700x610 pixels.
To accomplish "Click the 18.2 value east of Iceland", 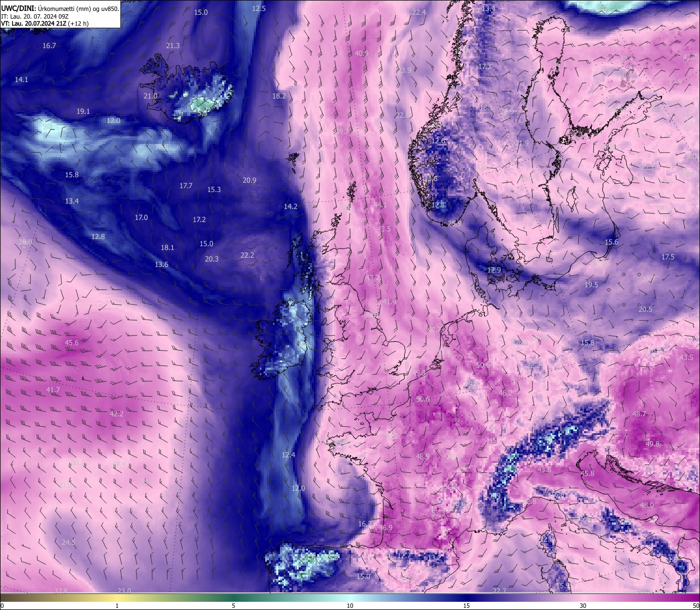I will click(279, 96).
